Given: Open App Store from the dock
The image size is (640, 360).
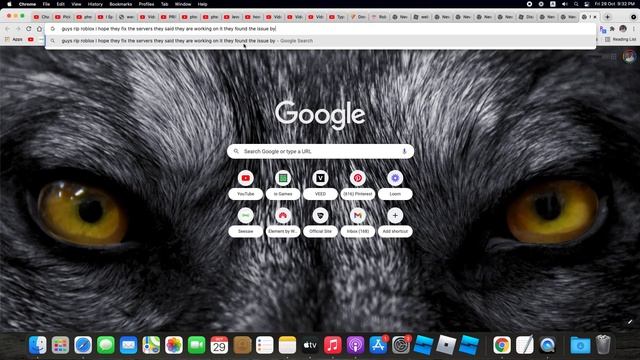Looking at the screenshot, I should tap(378, 345).
